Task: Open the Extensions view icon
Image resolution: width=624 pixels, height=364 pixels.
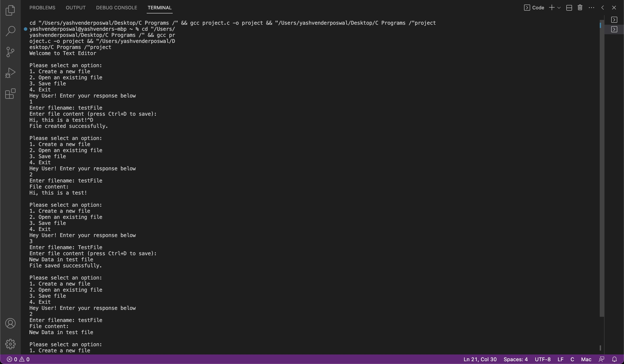Action: (x=10, y=94)
